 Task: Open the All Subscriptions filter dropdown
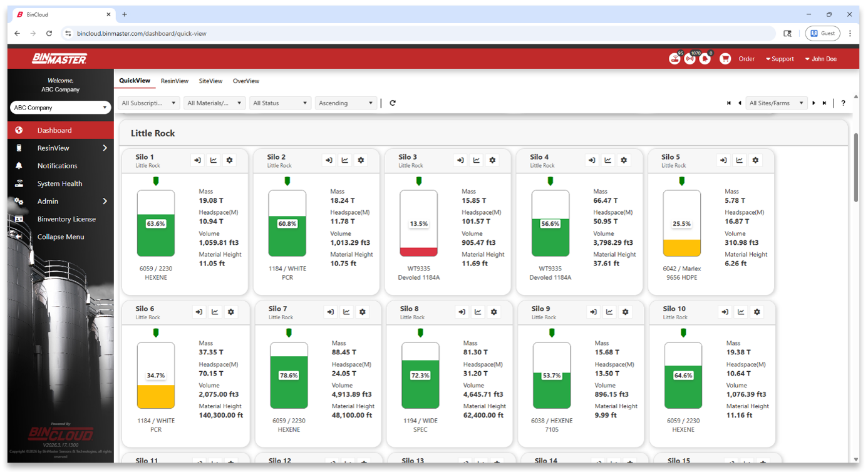(149, 103)
